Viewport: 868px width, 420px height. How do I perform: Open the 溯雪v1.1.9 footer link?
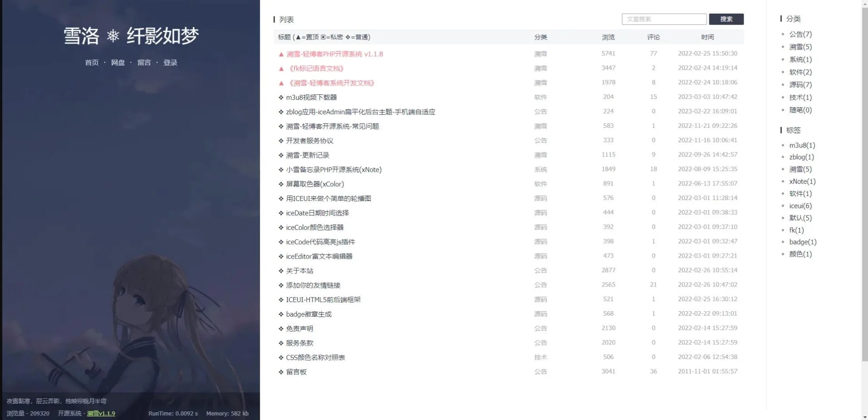[101, 413]
